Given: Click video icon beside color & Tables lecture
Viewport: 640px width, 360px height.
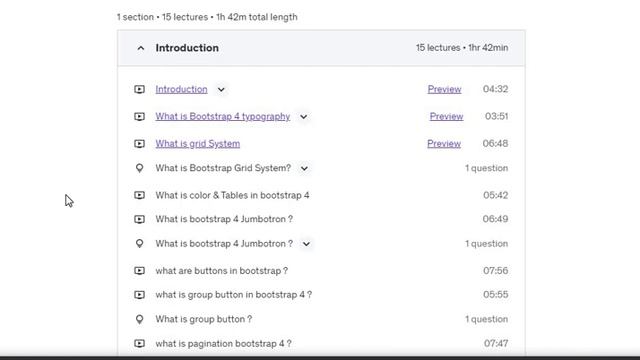Looking at the screenshot, I should (x=140, y=195).
